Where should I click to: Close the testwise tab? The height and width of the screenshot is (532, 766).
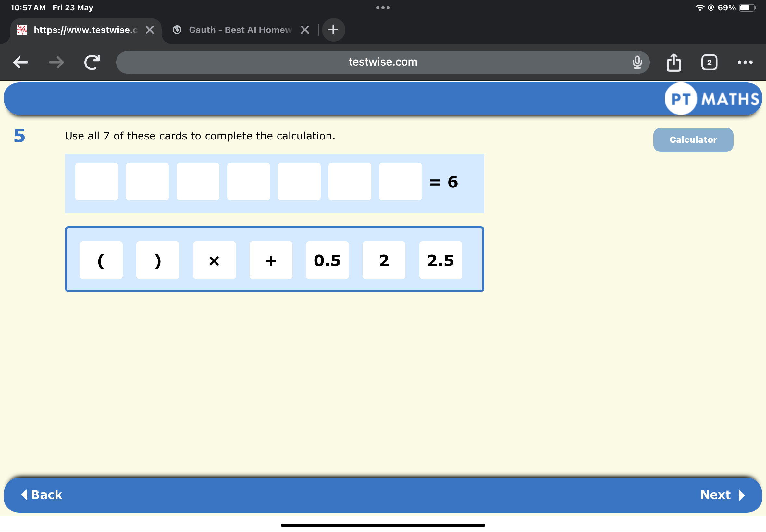150,30
